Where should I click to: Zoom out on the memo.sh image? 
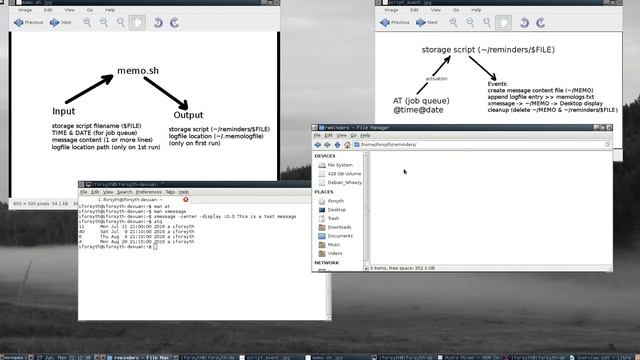(x=104, y=22)
